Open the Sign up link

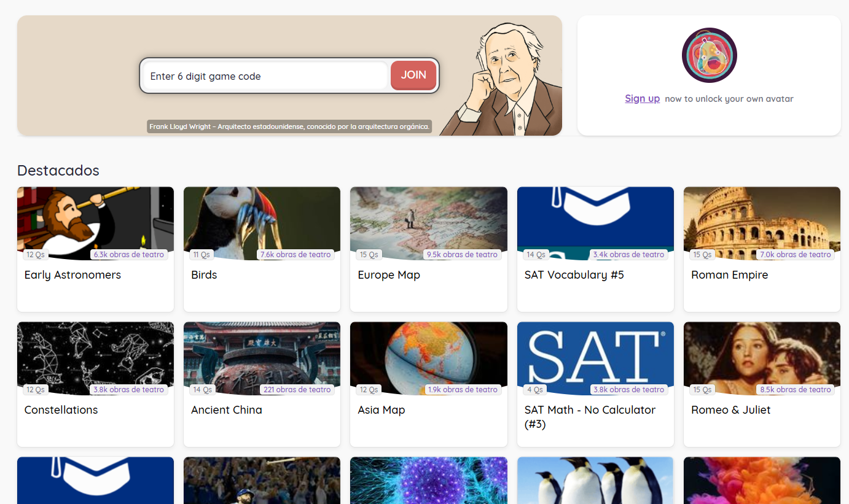pyautogui.click(x=642, y=98)
